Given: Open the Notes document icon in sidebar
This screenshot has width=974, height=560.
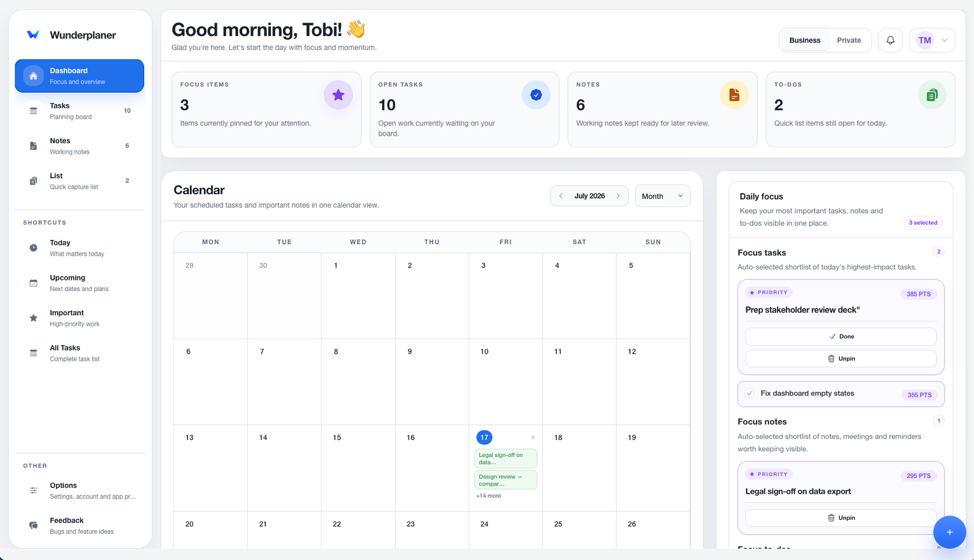Looking at the screenshot, I should [x=33, y=146].
